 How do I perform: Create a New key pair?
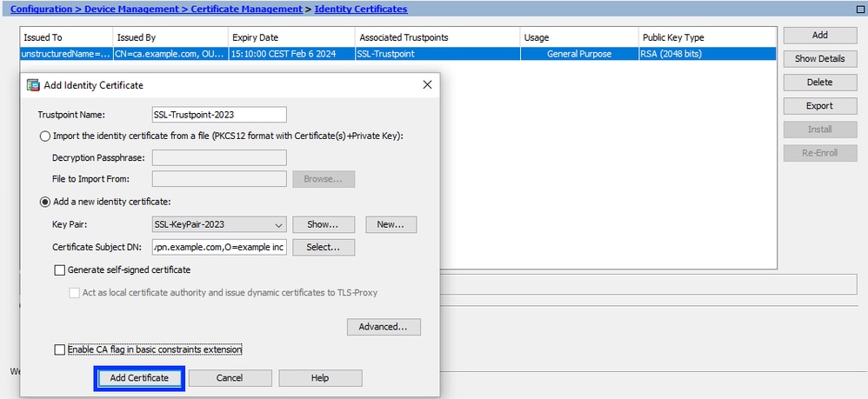[x=391, y=224]
